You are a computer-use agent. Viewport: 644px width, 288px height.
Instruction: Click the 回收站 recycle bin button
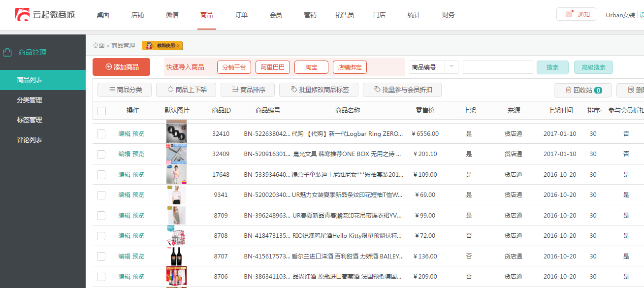click(582, 90)
